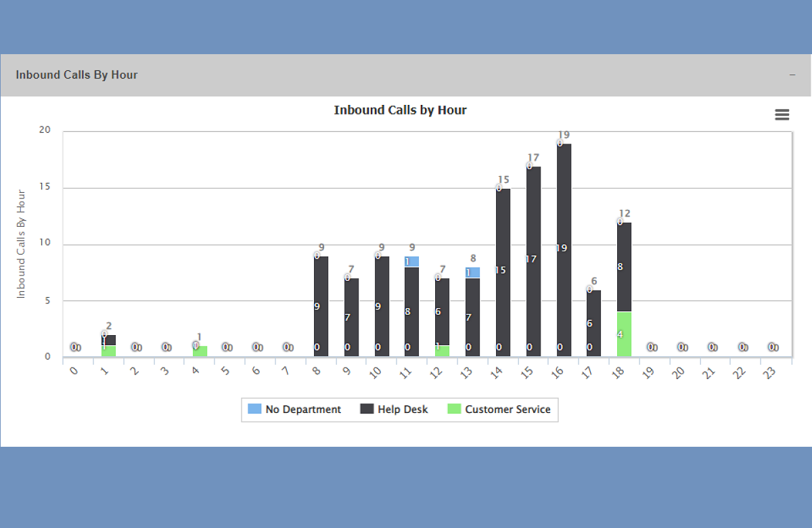
Task: Click the x-axis label 0
Action: (73, 371)
